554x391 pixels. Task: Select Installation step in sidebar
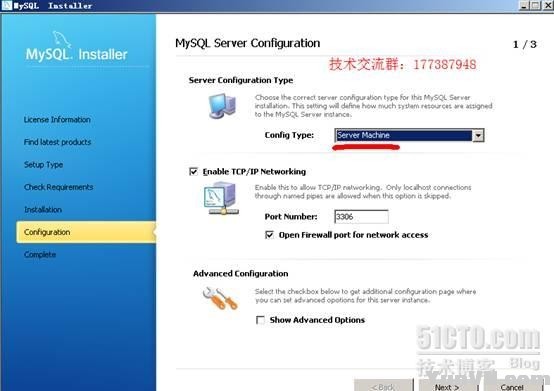(x=43, y=210)
